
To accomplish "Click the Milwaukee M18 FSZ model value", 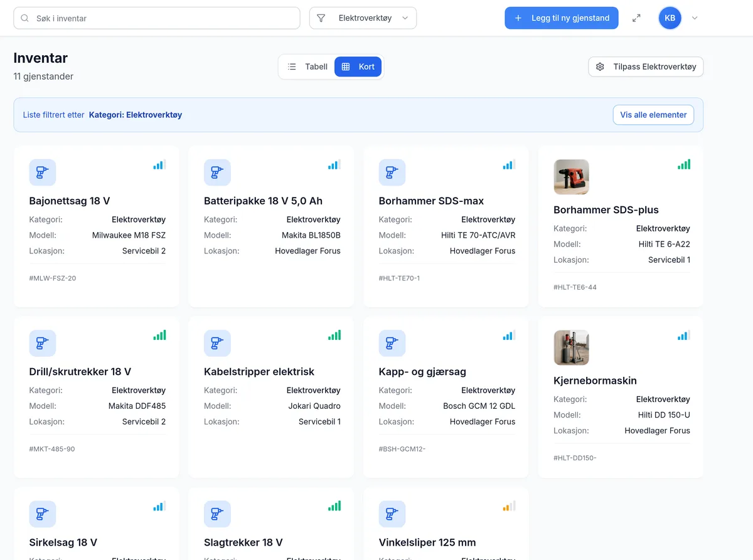I will pyautogui.click(x=129, y=235).
